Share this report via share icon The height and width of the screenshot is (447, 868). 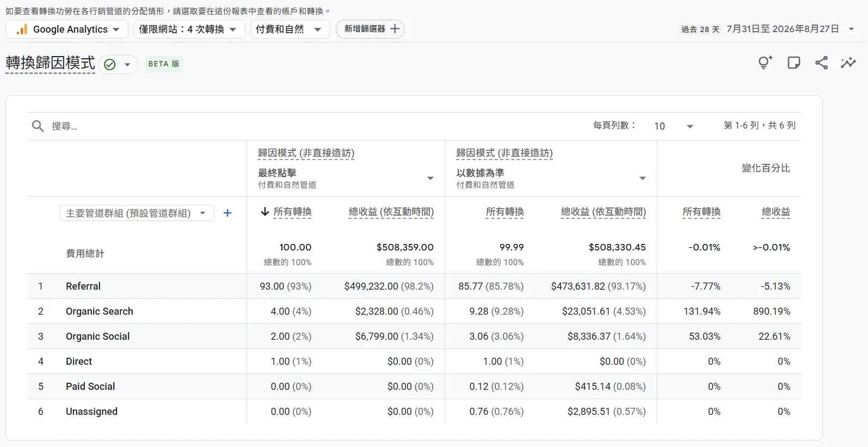(x=822, y=63)
